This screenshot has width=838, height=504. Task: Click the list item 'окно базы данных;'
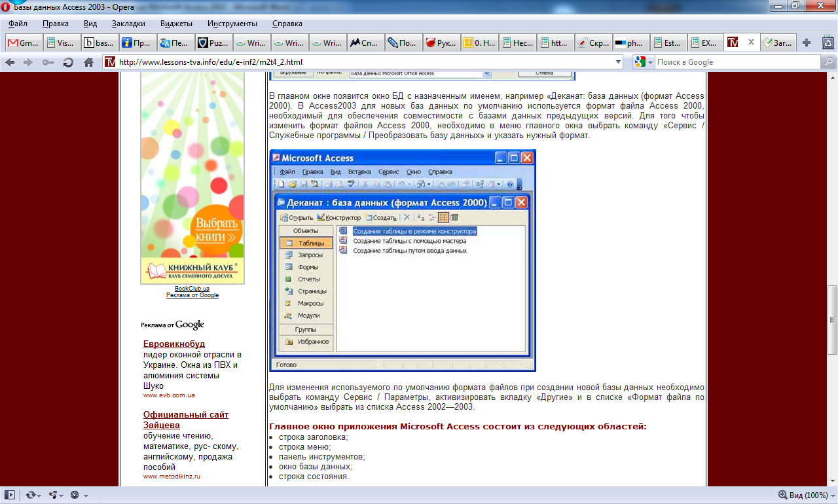[316, 466]
